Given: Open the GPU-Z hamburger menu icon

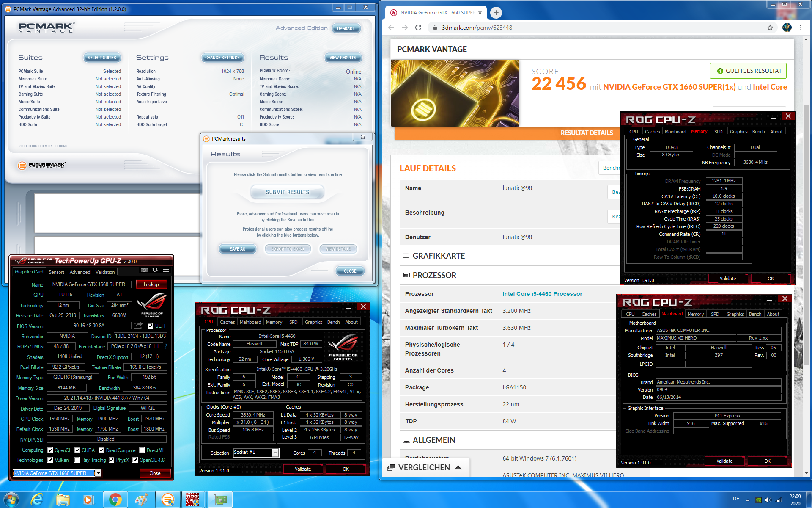Looking at the screenshot, I should coord(166,270).
